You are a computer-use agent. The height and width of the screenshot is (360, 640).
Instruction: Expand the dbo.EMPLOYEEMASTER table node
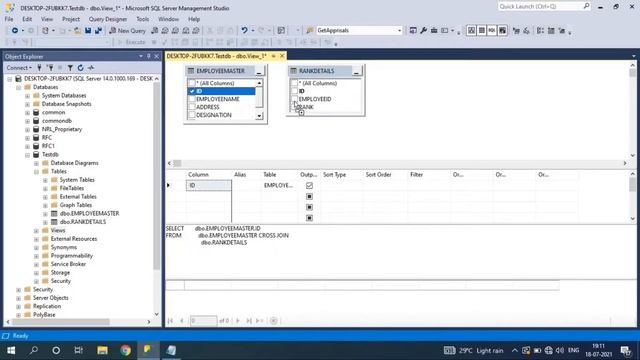coord(45,213)
